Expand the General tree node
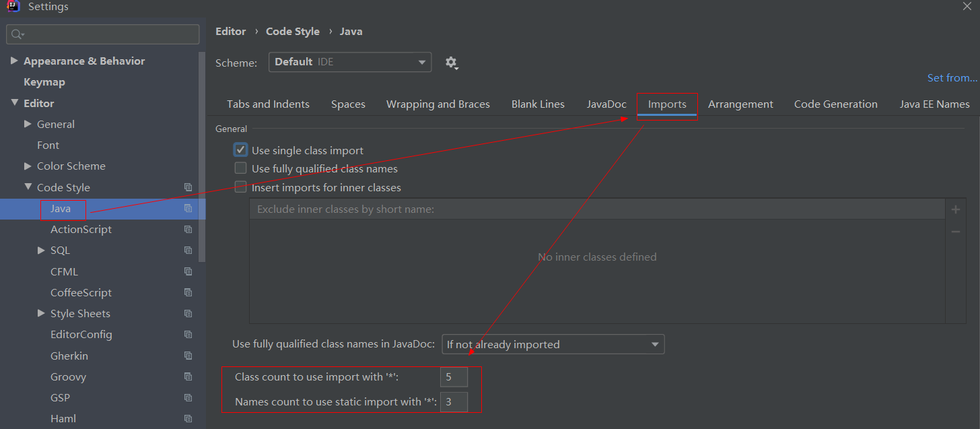Image resolution: width=980 pixels, height=429 pixels. pos(28,124)
